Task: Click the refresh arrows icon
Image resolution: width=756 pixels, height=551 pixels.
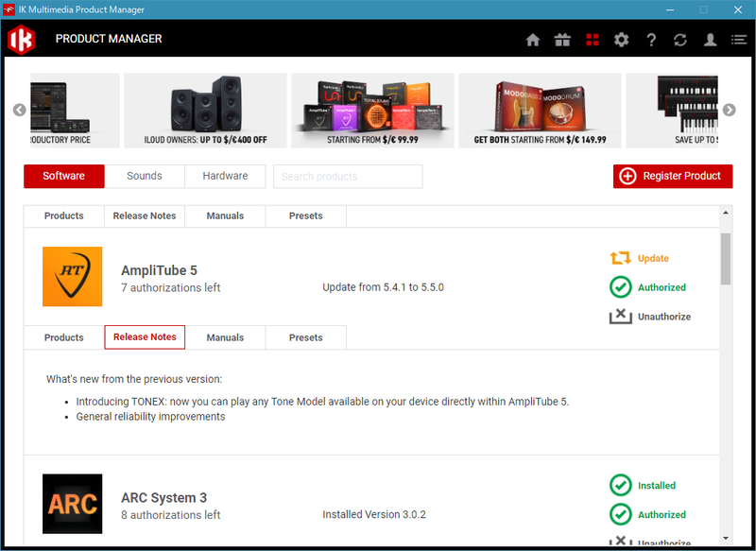Action: click(680, 40)
